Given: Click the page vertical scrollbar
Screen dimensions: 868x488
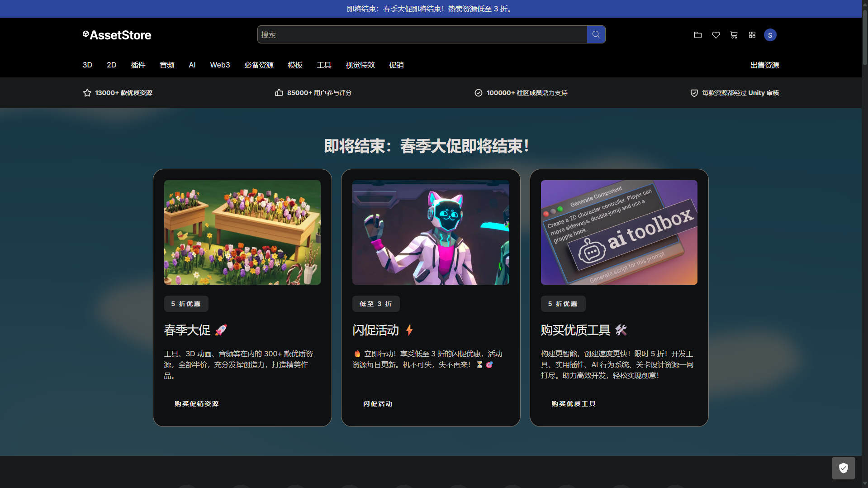Looking at the screenshot, I should 864,244.
